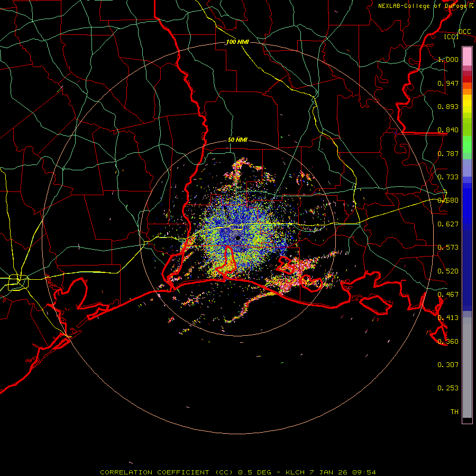This screenshot has height=476, width=476.
Task: Click the 0.5 DEG elevation text
Action: pyautogui.click(x=254, y=472)
